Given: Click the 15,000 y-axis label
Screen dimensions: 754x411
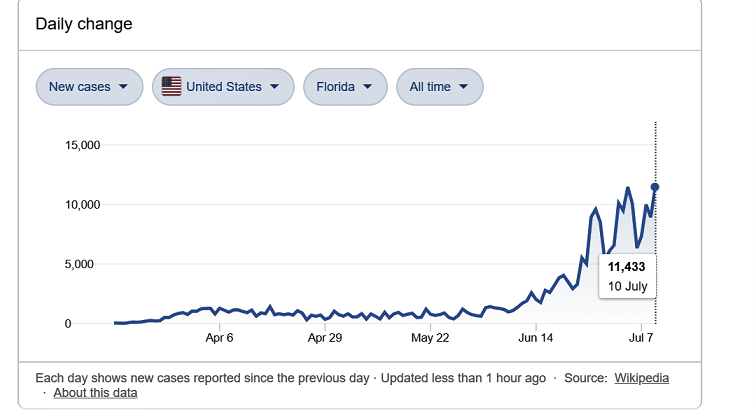Looking at the screenshot, I should 82,145.
